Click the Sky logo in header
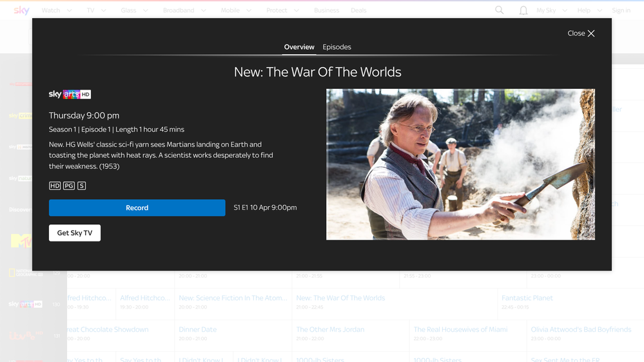Screen dimensions: 644x362 (21, 10)
